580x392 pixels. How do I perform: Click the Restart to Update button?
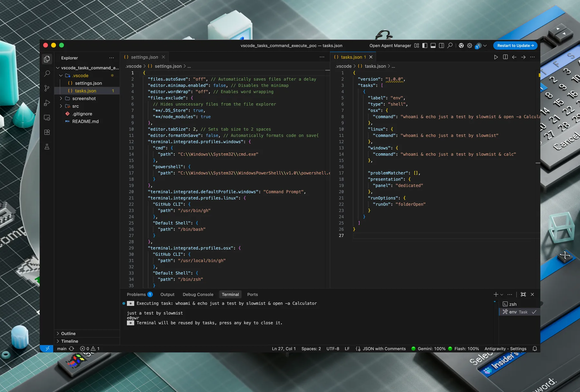pos(515,45)
